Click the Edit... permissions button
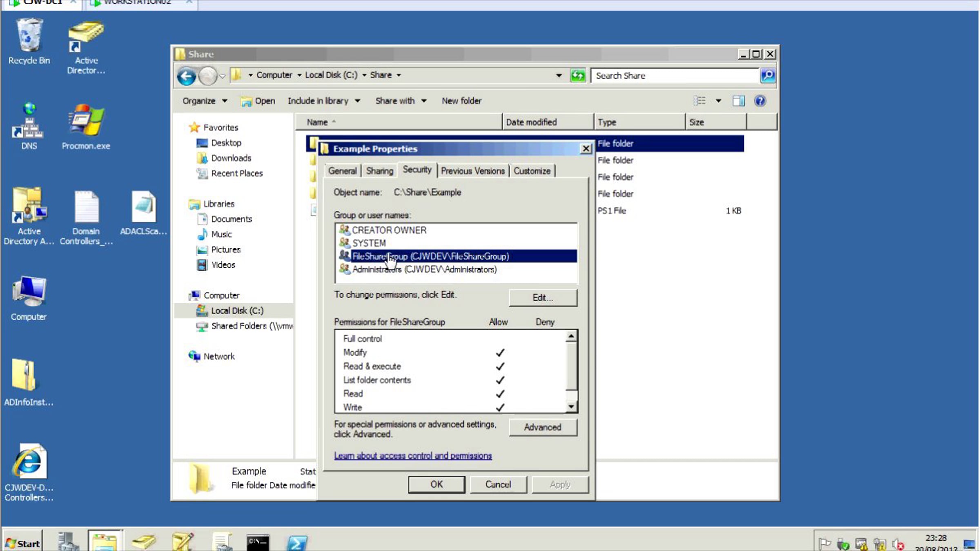The width and height of the screenshot is (980, 551). [543, 298]
